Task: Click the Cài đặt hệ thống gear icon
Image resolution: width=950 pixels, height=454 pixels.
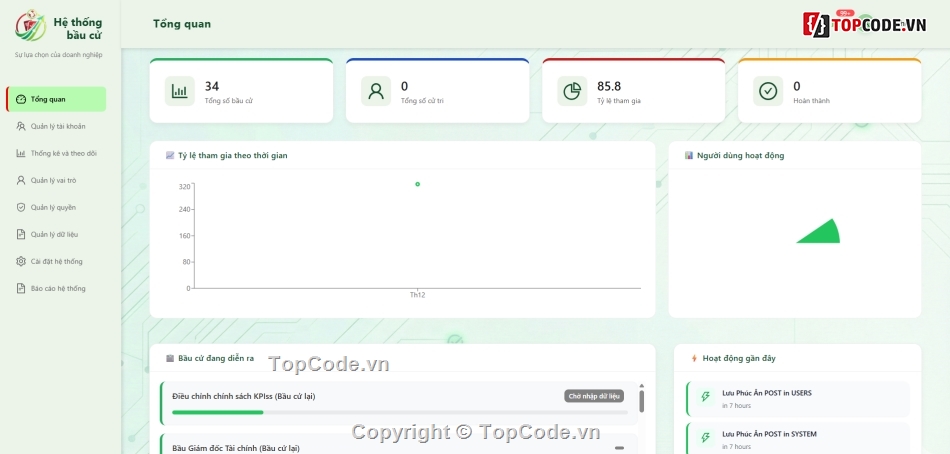Action: coord(21,261)
